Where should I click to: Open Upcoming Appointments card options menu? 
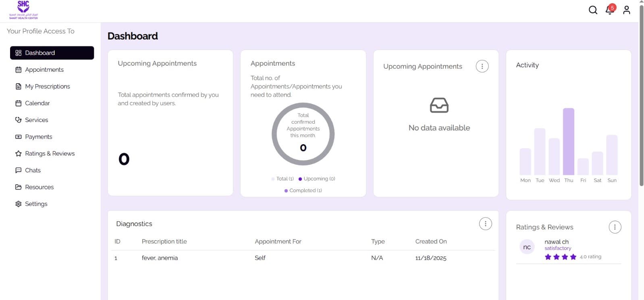[x=482, y=66]
